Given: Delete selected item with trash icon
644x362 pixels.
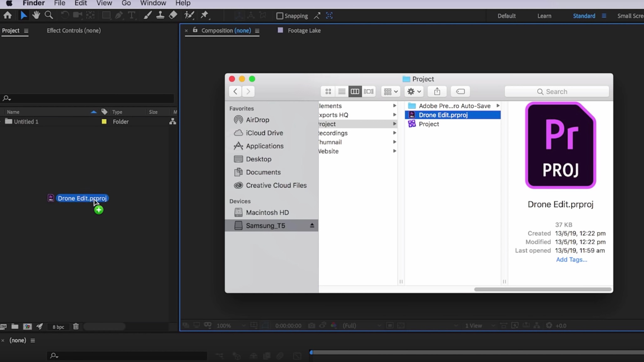Looking at the screenshot, I should click(x=76, y=326).
